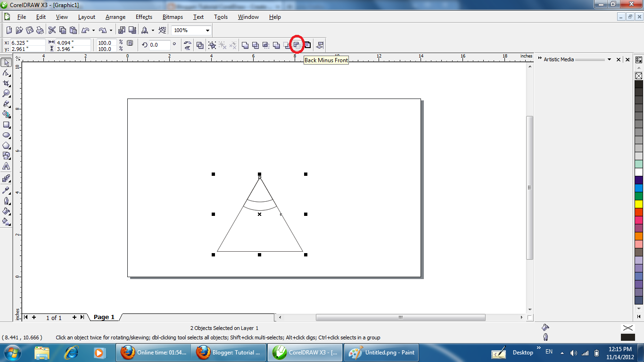Click the Mirror buttons on property bar
Viewport: 644px width, 362px height.
point(188,45)
